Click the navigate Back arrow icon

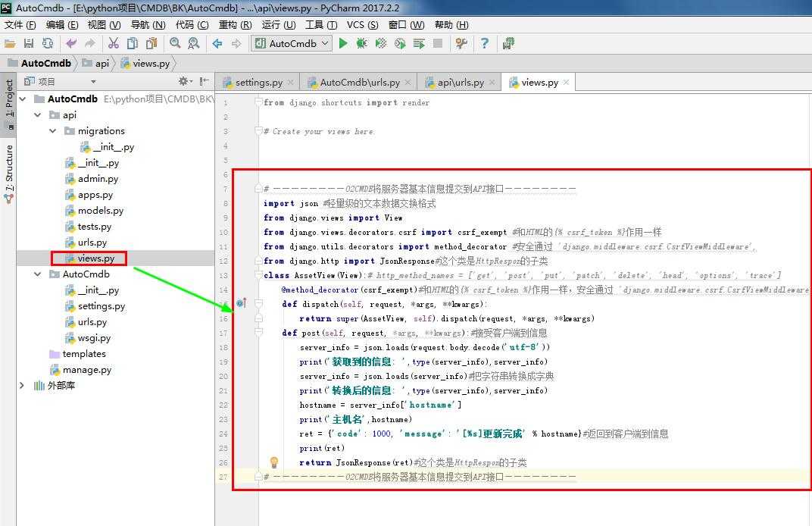[x=217, y=44]
